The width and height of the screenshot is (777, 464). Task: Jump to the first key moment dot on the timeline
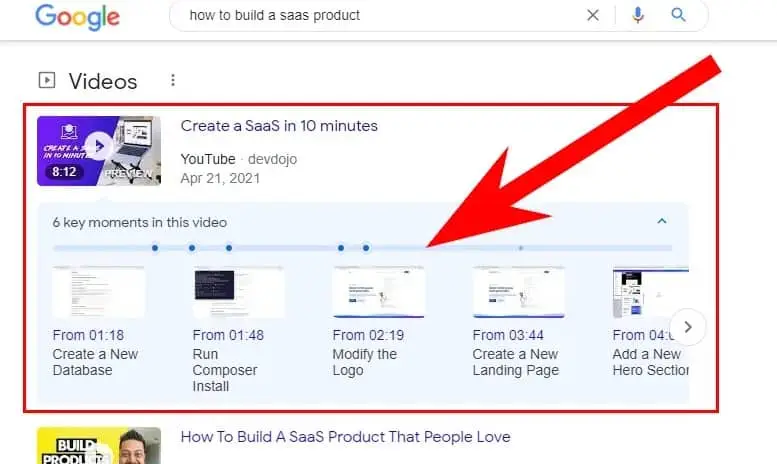tap(155, 248)
